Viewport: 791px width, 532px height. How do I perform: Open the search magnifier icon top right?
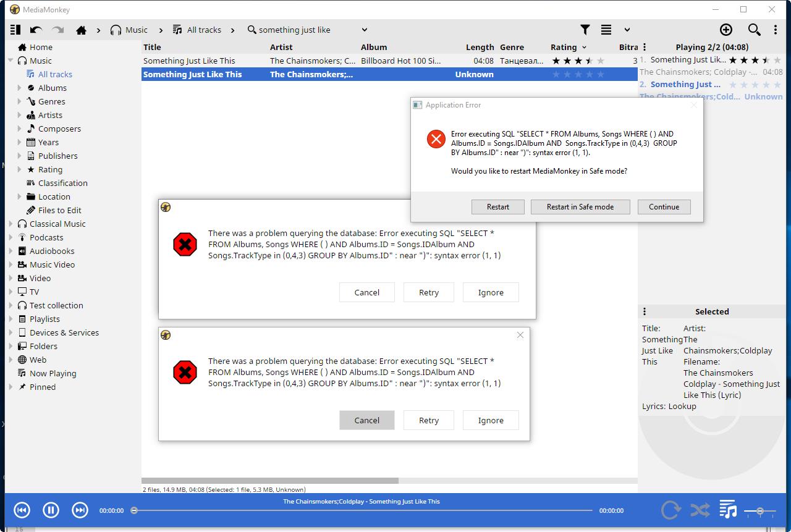(x=754, y=30)
